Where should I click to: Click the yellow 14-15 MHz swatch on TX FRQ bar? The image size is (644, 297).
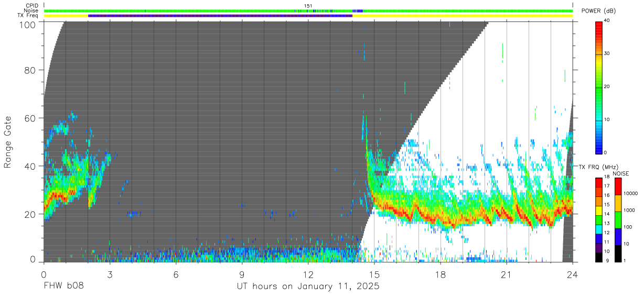click(x=599, y=210)
